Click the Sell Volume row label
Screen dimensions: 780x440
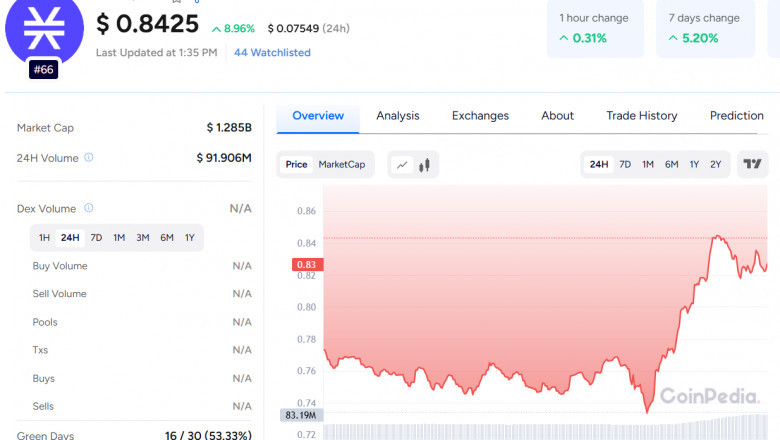[59, 294]
